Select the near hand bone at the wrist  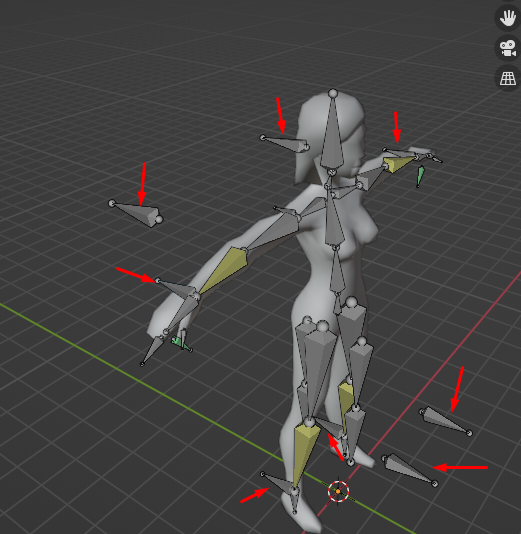[182, 313]
